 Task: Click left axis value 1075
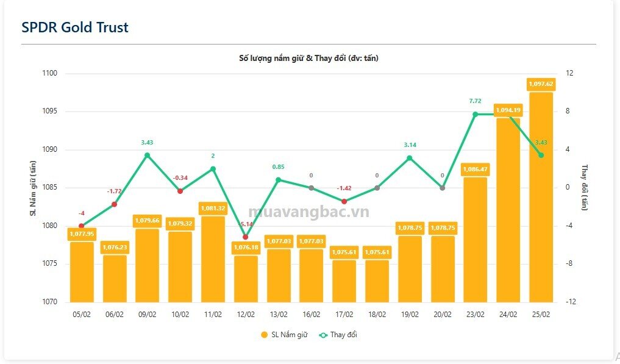coord(50,263)
